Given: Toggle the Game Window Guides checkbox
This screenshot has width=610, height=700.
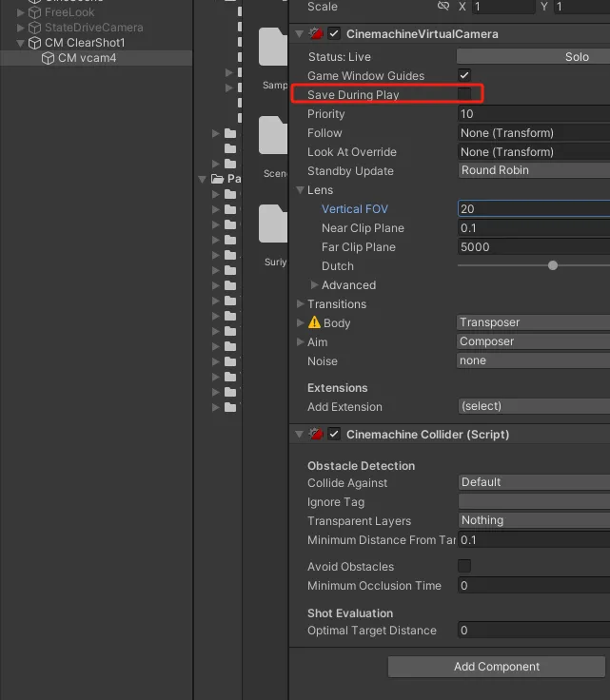Looking at the screenshot, I should pos(464,75).
